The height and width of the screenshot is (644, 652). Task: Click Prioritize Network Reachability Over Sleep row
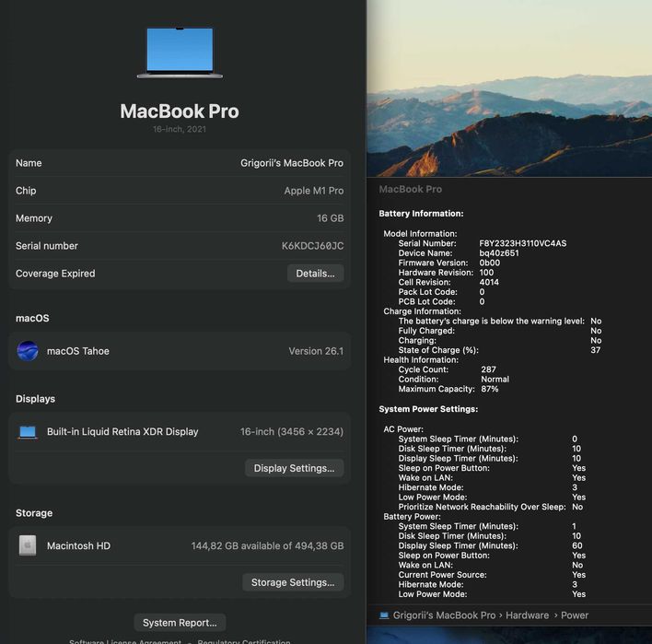[491, 507]
